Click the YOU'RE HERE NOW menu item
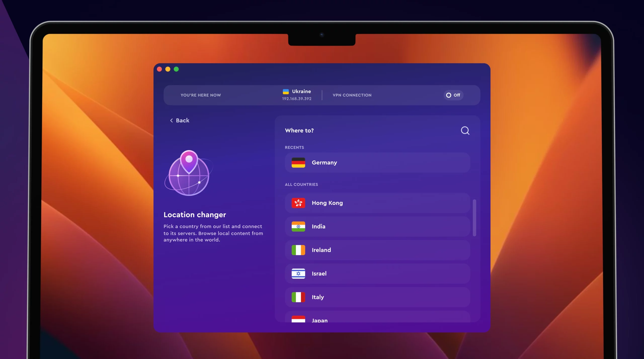This screenshot has height=359, width=644. [201, 95]
